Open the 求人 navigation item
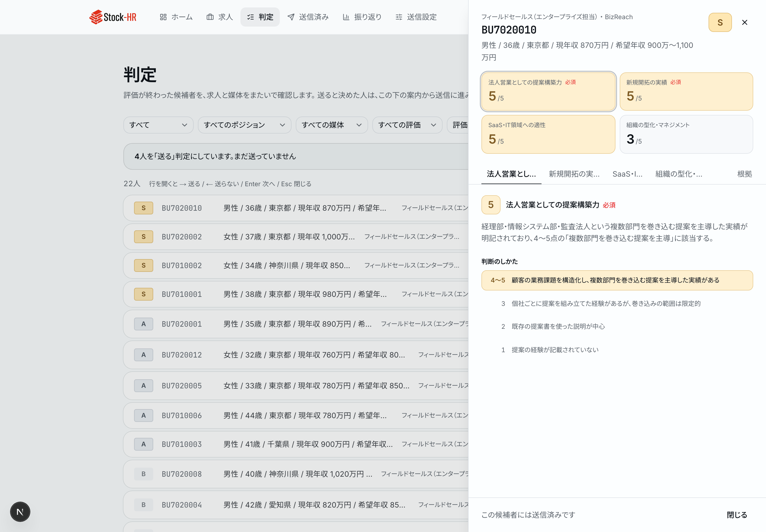Viewport: 766px width, 532px height. [220, 17]
